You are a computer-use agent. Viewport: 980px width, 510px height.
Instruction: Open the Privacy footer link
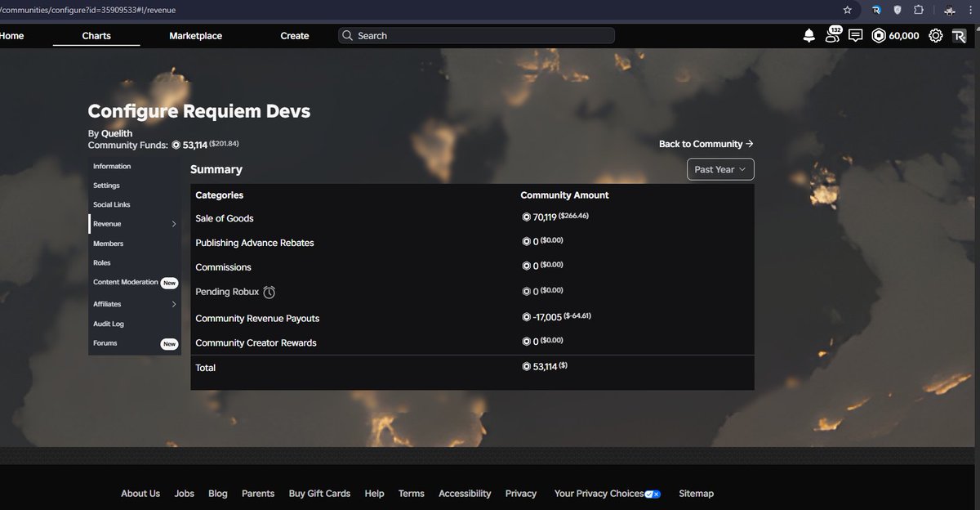point(521,494)
